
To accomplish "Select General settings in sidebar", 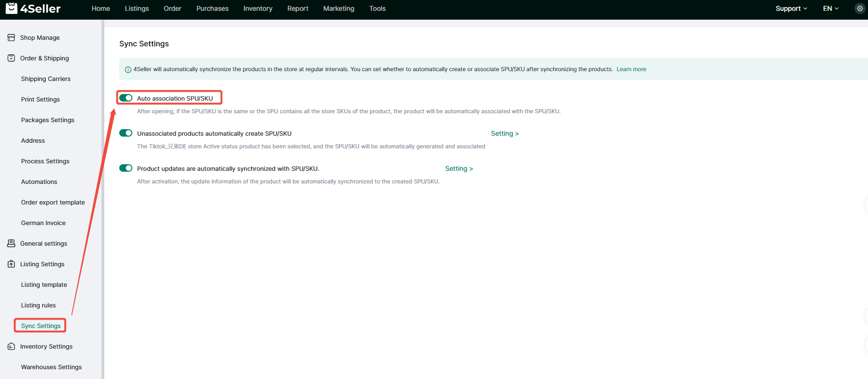I will (x=43, y=243).
